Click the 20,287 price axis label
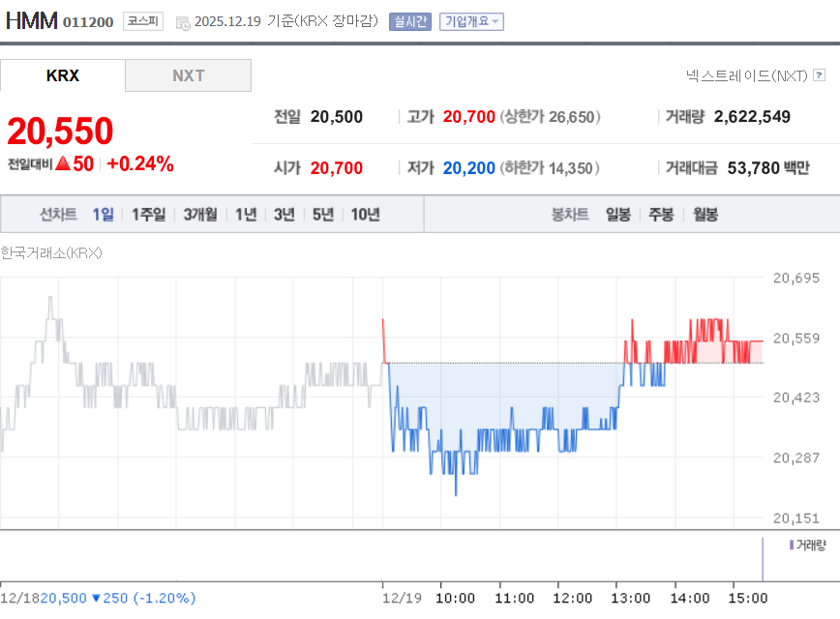 (796, 458)
